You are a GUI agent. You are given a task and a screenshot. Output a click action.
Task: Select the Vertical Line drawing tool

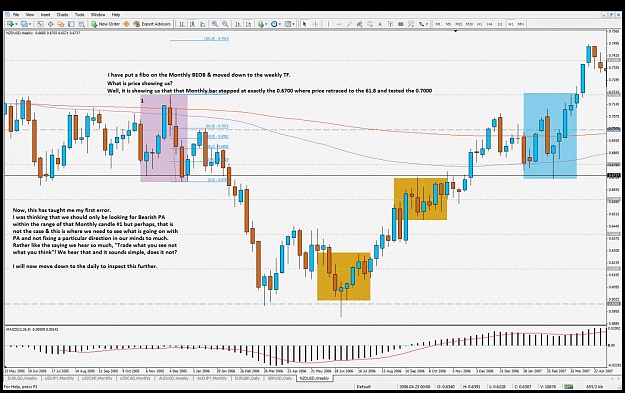pos(328,24)
